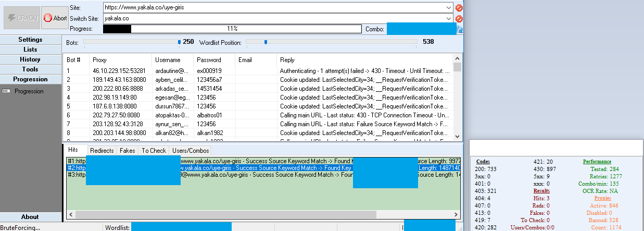Click the Codes heading in stats panel

(x=483, y=162)
